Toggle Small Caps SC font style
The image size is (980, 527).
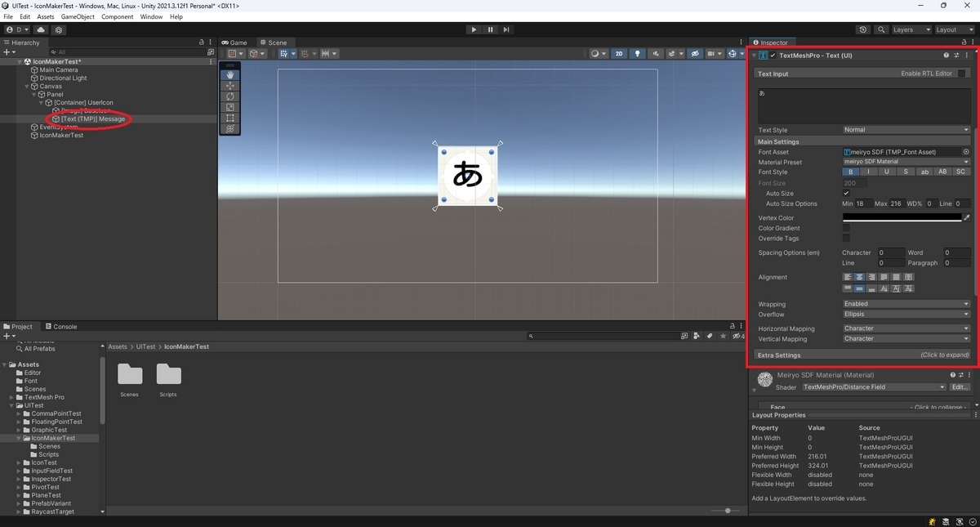960,172
